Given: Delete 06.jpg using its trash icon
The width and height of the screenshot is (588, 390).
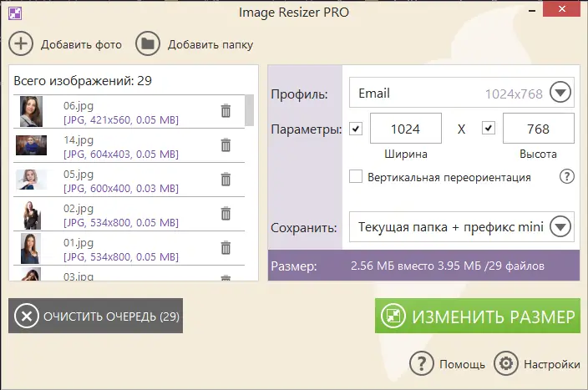Looking at the screenshot, I should (226, 111).
